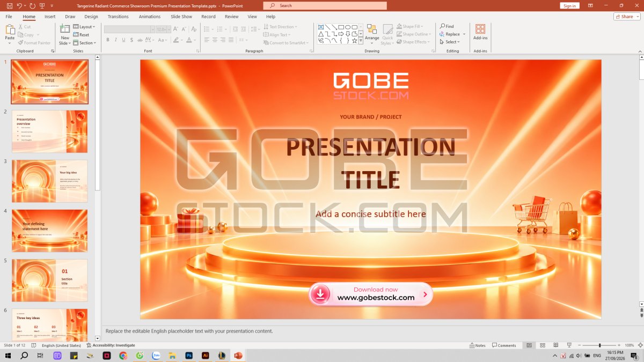This screenshot has height=362, width=644.
Task: Expand the shapes gallery More arrow
Action: click(x=361, y=41)
